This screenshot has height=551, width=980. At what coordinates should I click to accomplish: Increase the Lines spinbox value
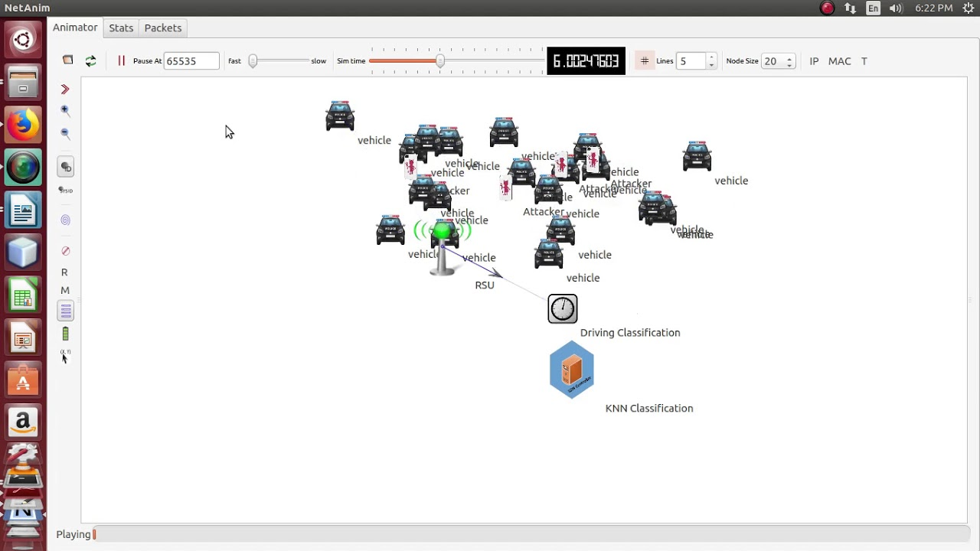pyautogui.click(x=711, y=57)
